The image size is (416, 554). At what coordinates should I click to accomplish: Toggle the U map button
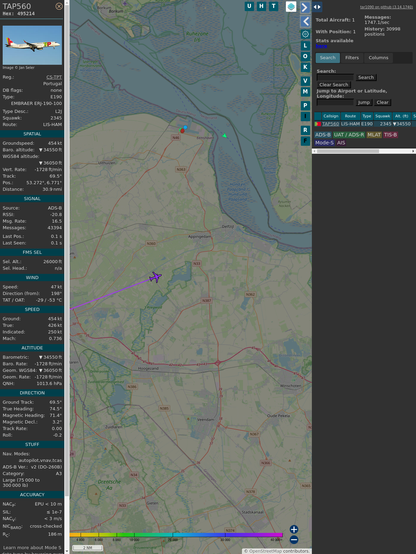point(249,6)
